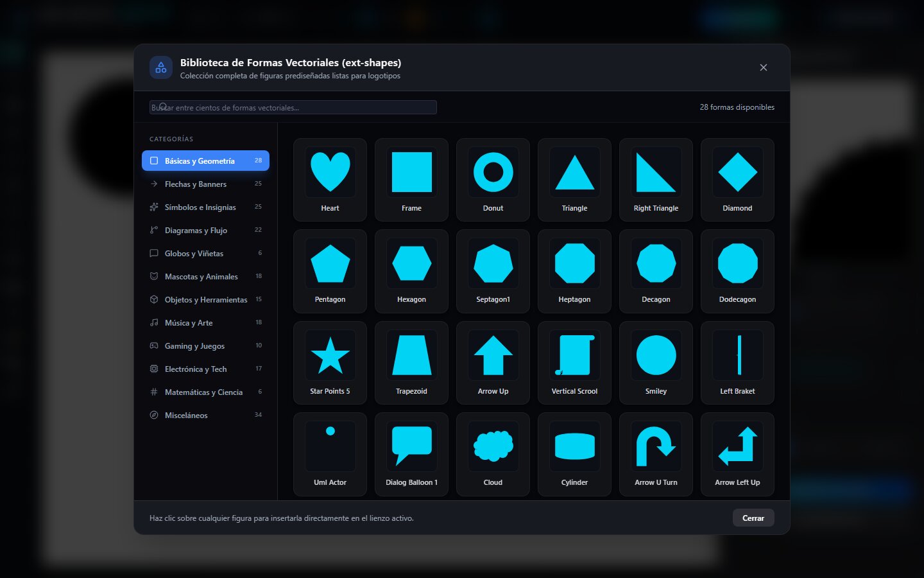Screen dimensions: 924x578
Task: Pick the Triangle shape
Action: pyautogui.click(x=574, y=180)
